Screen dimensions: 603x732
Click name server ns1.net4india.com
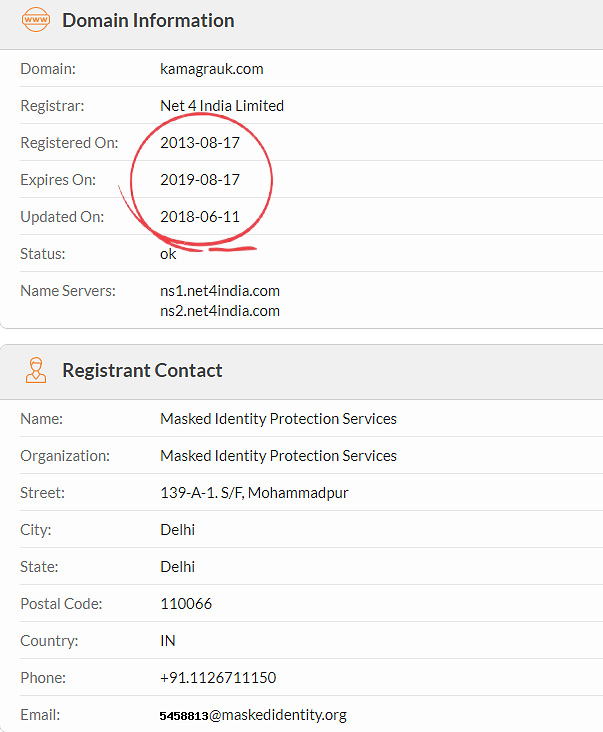tap(220, 291)
